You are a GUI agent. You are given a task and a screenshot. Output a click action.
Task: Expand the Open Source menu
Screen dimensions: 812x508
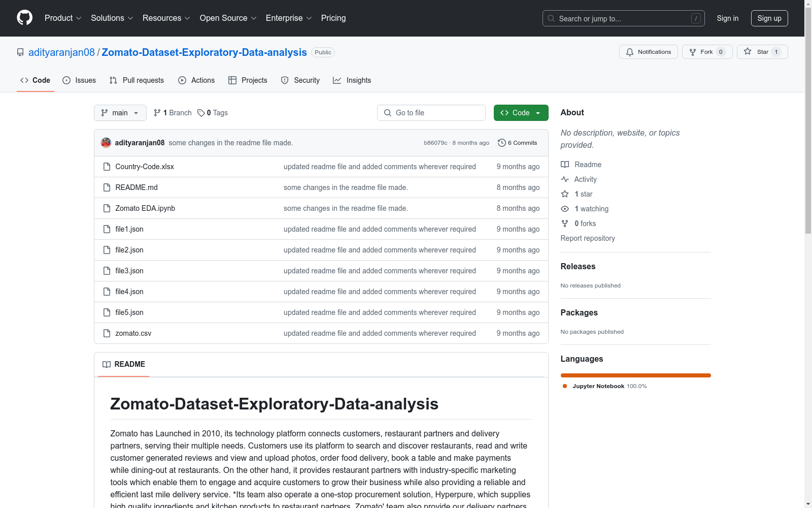pos(228,18)
